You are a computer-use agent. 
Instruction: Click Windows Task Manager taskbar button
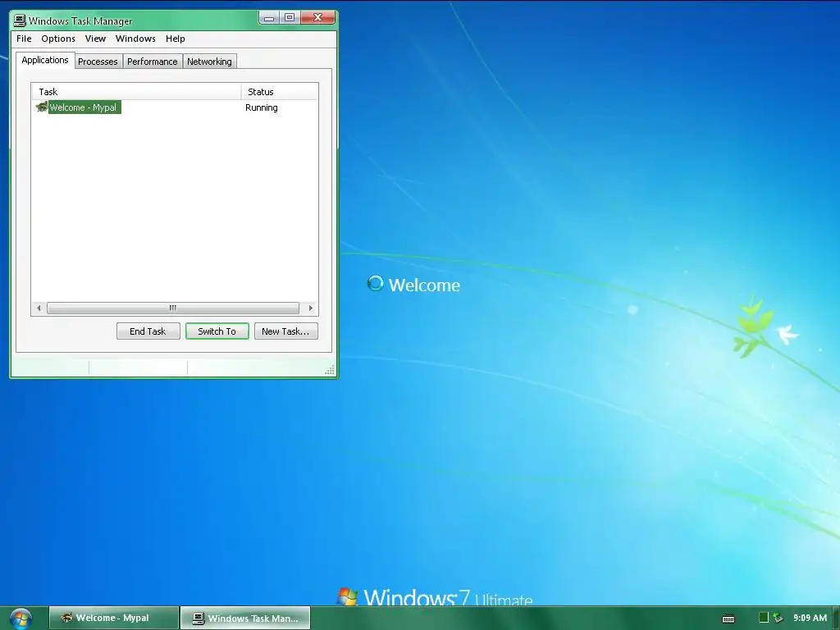[245, 618]
